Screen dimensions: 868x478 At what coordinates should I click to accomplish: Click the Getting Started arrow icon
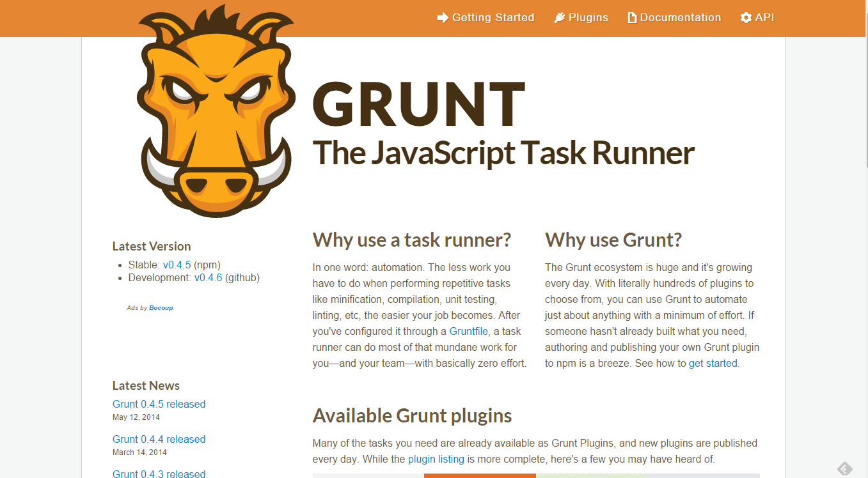[443, 18]
